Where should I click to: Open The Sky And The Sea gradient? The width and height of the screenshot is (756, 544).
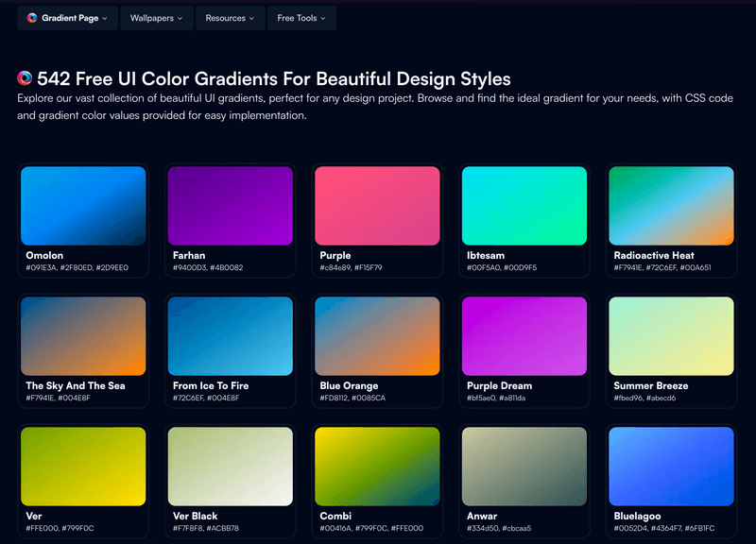(83, 332)
